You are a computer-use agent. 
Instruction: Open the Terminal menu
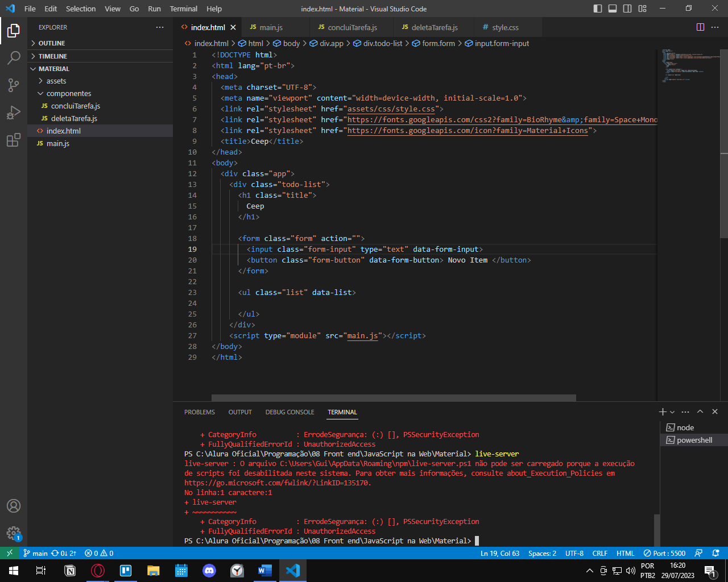point(184,9)
